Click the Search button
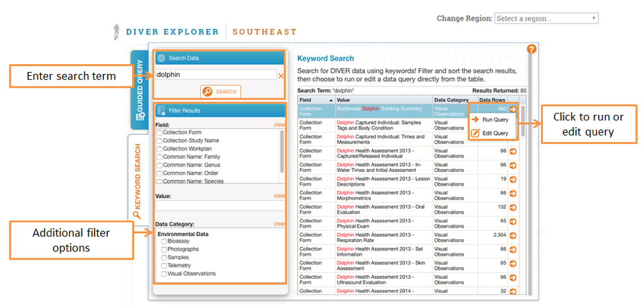Screen dimensions: 644x308 [x=221, y=92]
